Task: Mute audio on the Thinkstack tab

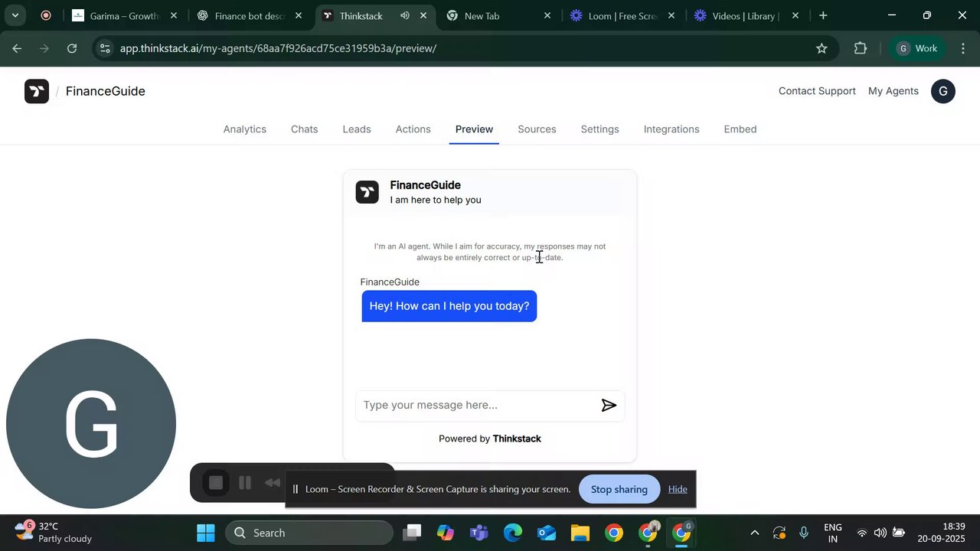Action: pyautogui.click(x=404, y=15)
